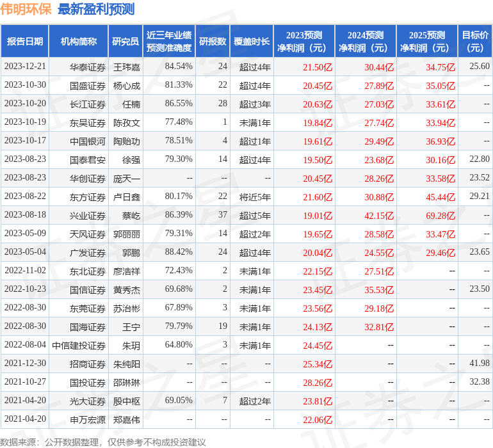
Task: Click analyst name 郭丽丽
Action: click(x=127, y=234)
